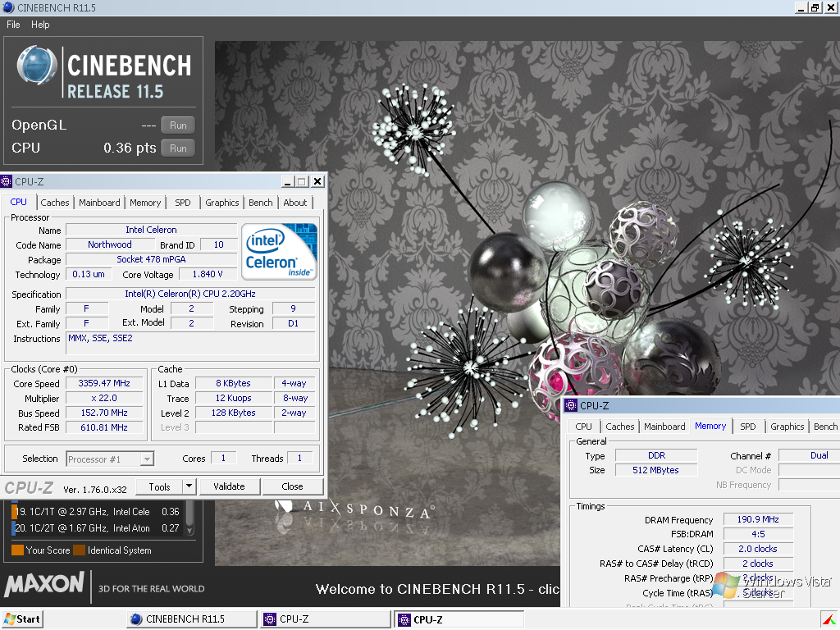Open the File menu in Cinebench
The height and width of the screenshot is (630, 840).
pyautogui.click(x=13, y=25)
